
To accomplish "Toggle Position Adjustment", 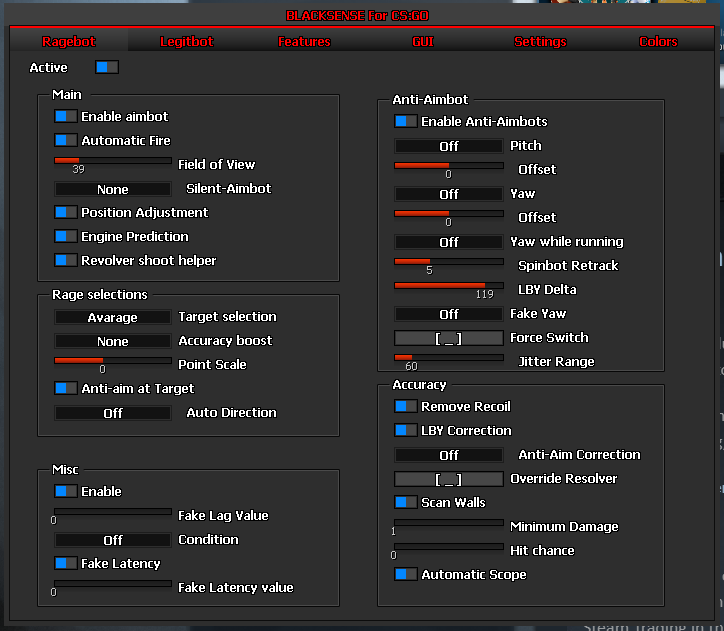I will point(66,212).
